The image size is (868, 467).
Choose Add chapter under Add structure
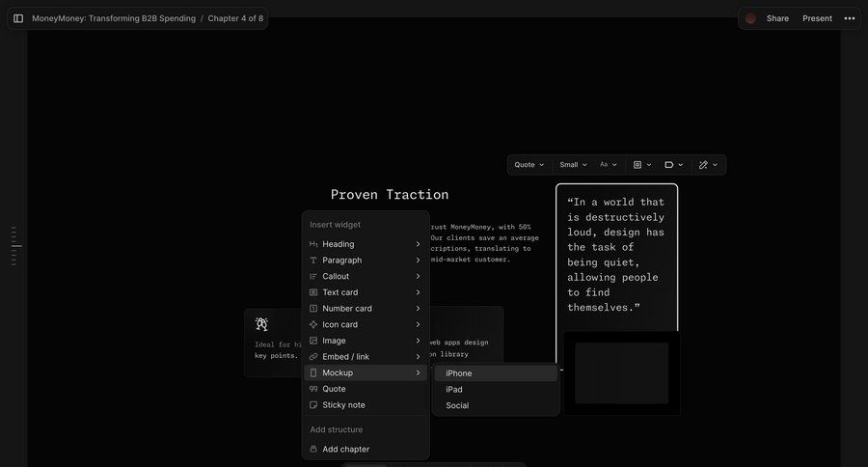366,450
